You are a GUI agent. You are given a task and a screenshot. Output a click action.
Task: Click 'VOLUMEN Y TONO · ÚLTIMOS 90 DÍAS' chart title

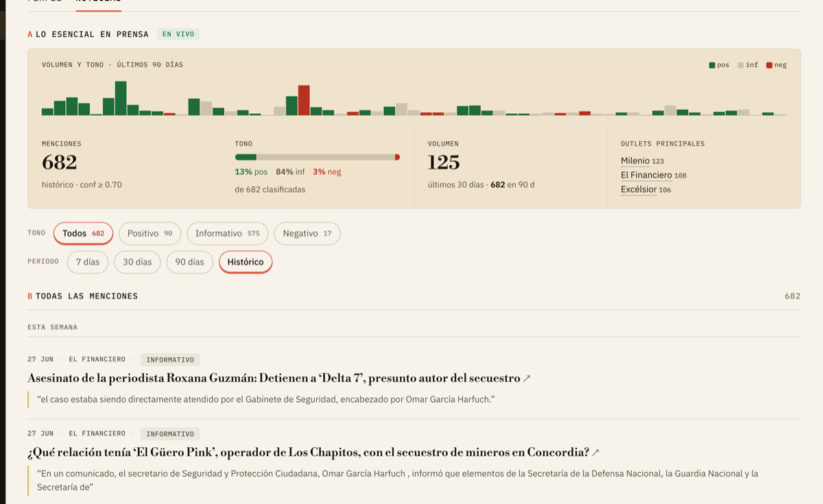coord(112,65)
